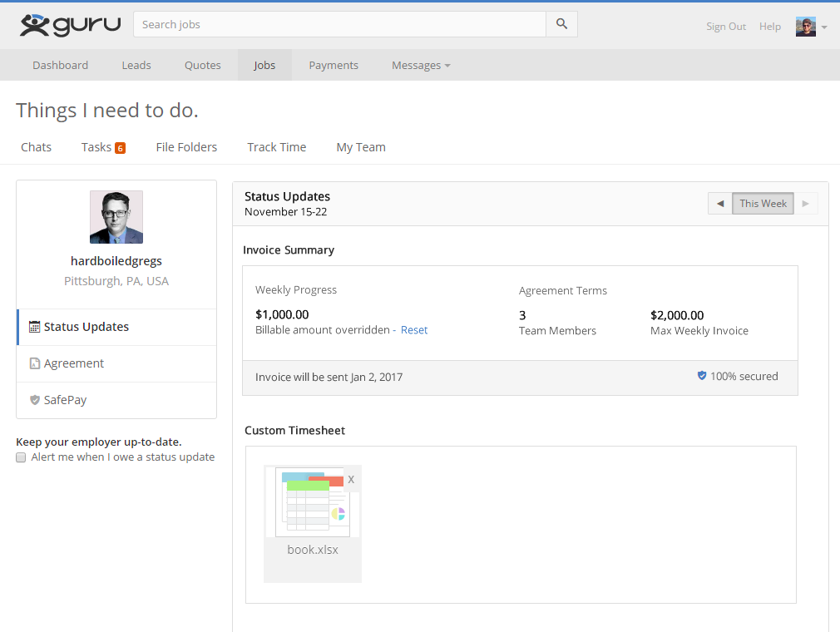The width and height of the screenshot is (840, 632).
Task: Click the search magnifier button
Action: tap(561, 24)
